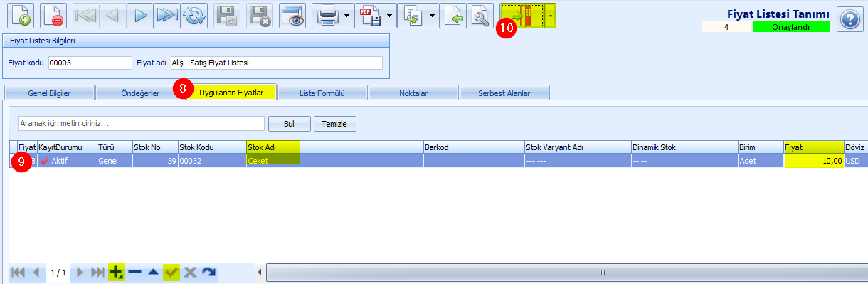Screen dimensions: 868x284
Task: Jump to the last record in the top toolbar
Action: 166,15
